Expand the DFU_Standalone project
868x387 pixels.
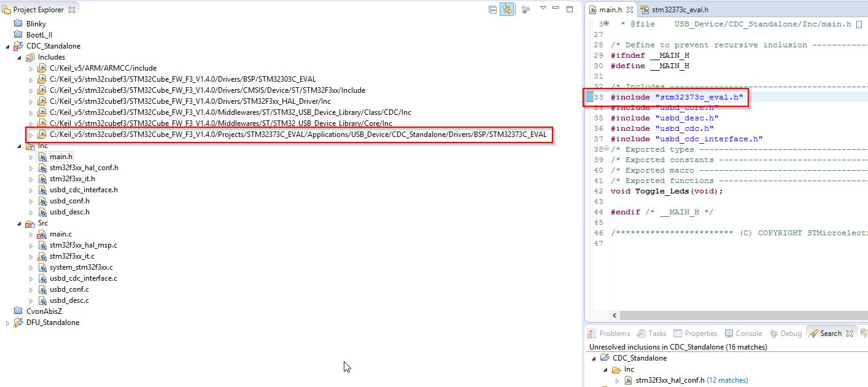click(x=8, y=322)
